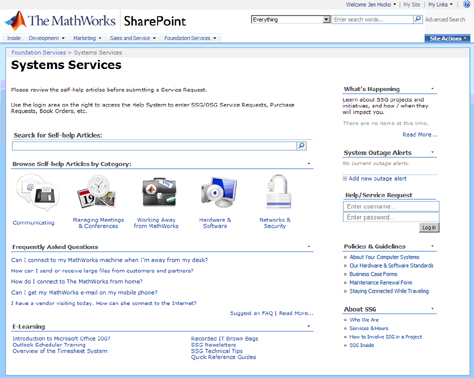Open the Business Case Forms link
The width and height of the screenshot is (474, 378).
pos(373,274)
